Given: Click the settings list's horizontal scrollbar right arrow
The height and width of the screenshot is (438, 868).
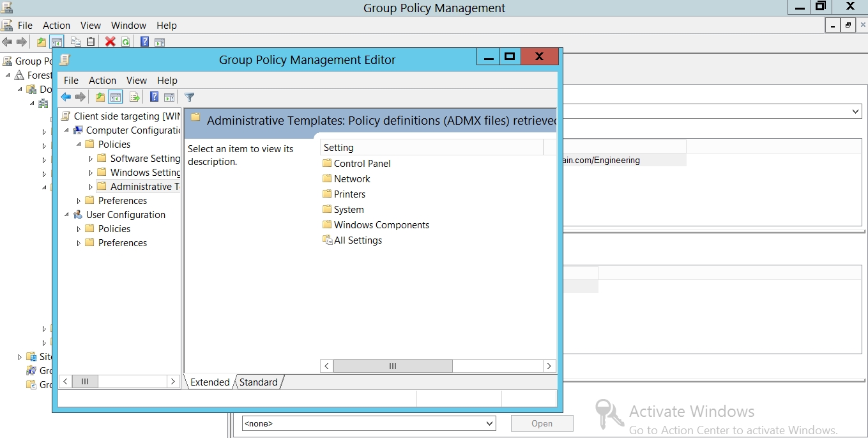Looking at the screenshot, I should pyautogui.click(x=549, y=366).
